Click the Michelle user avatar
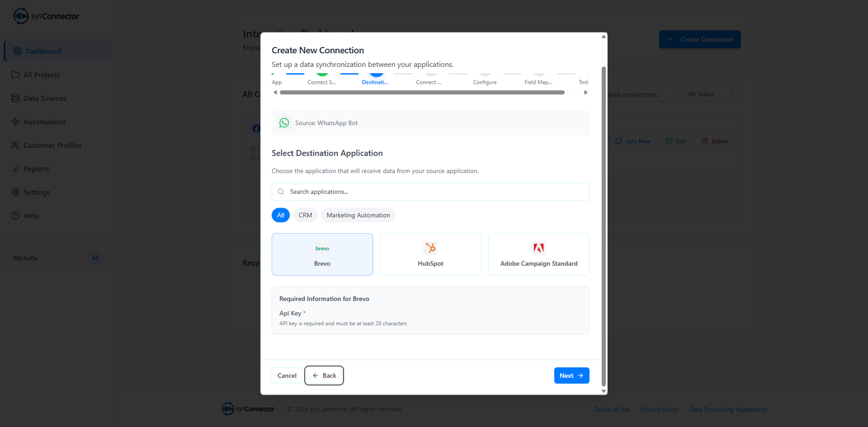This screenshot has height=427, width=868. [x=95, y=258]
